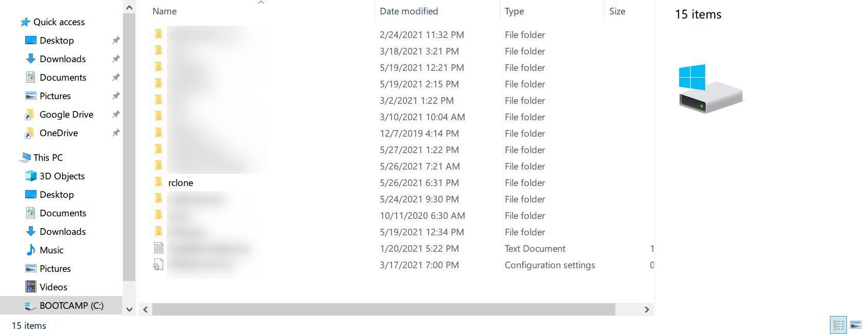This screenshot has height=334, width=868.
Task: Open the Videos folder
Action: pyautogui.click(x=53, y=287)
